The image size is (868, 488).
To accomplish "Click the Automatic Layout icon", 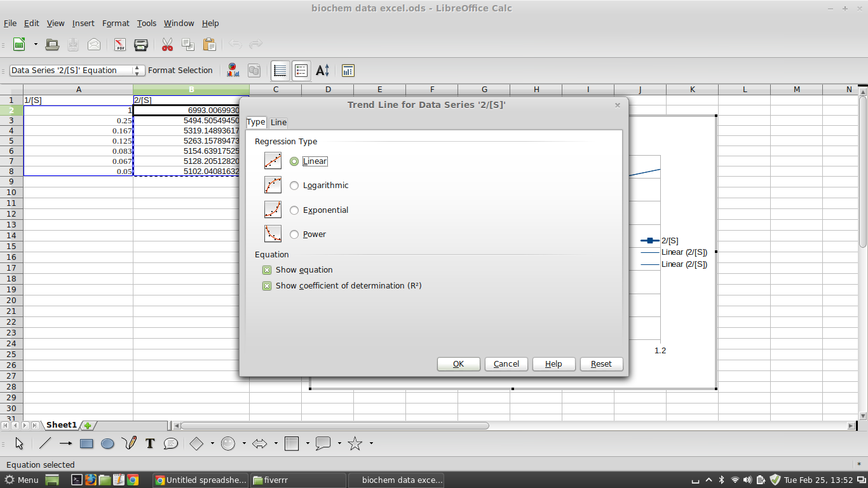I will [x=348, y=71].
